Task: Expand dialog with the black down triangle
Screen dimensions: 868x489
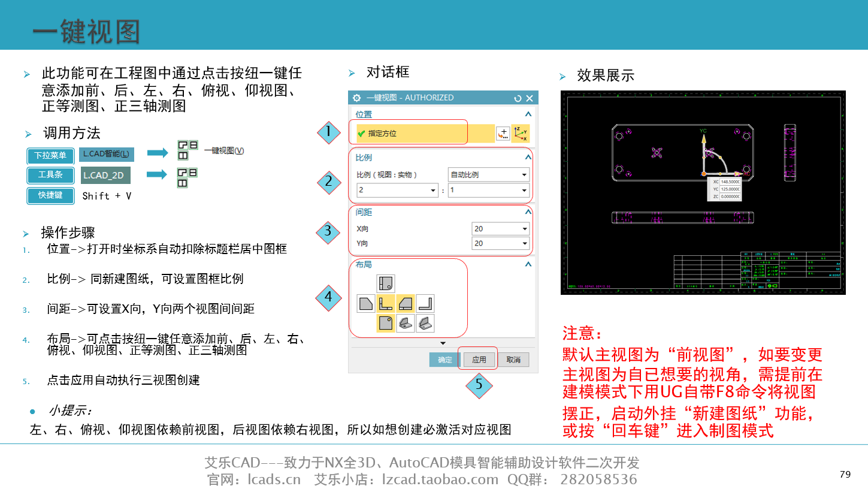Action: click(x=443, y=343)
